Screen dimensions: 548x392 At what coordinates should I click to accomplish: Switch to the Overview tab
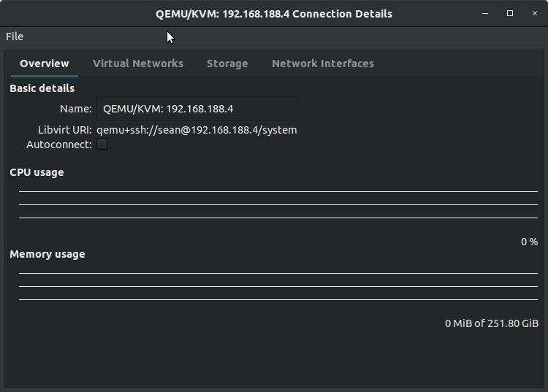(x=45, y=64)
